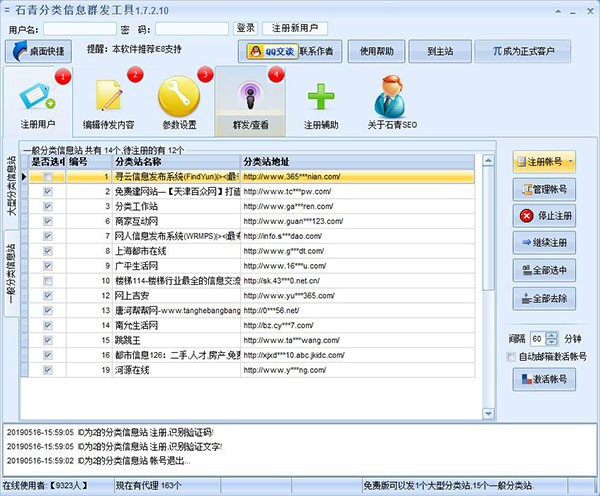Click the 注册新用户 button

coord(297,28)
